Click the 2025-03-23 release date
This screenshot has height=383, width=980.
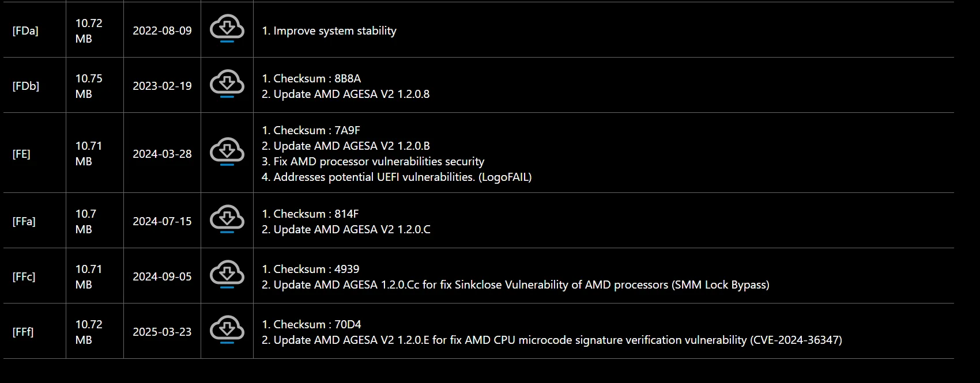(162, 332)
